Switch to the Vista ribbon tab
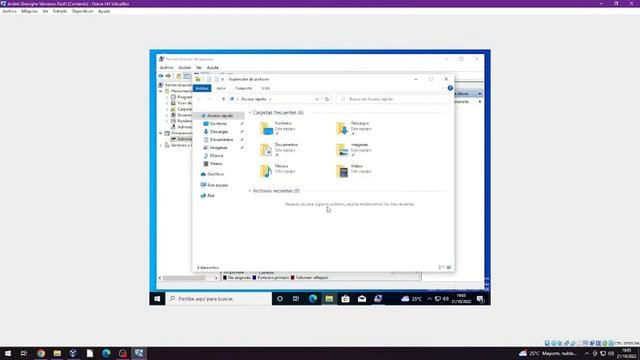 (x=266, y=88)
